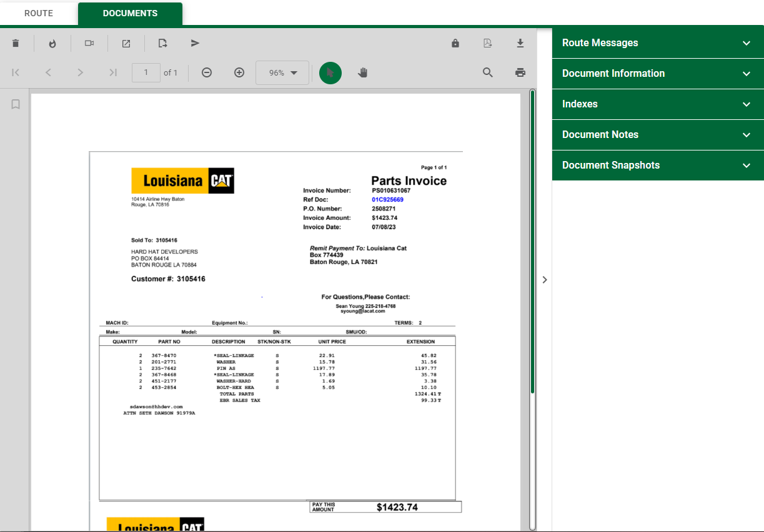
Task: Open search with the magnifier icon
Action: click(x=488, y=72)
